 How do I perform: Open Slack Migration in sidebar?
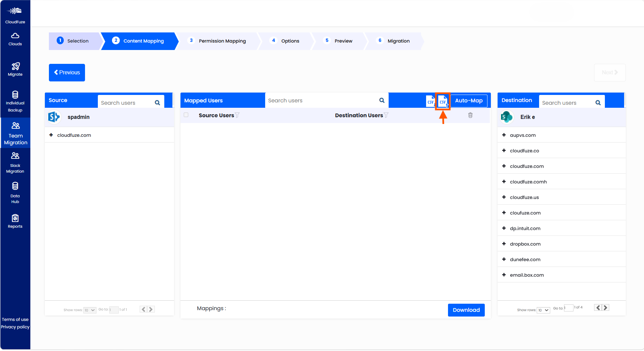click(15, 163)
